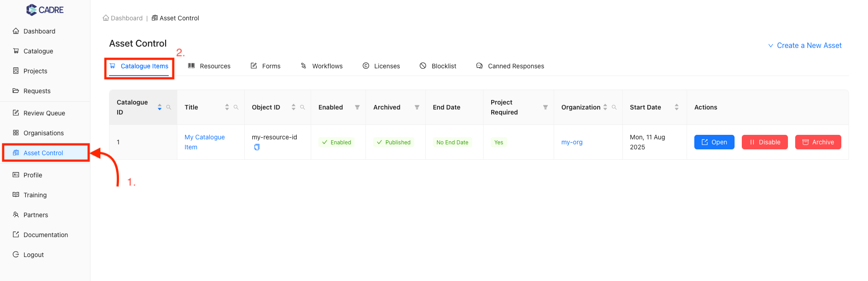
Task: Sort by Title column arrows
Action: tap(227, 107)
